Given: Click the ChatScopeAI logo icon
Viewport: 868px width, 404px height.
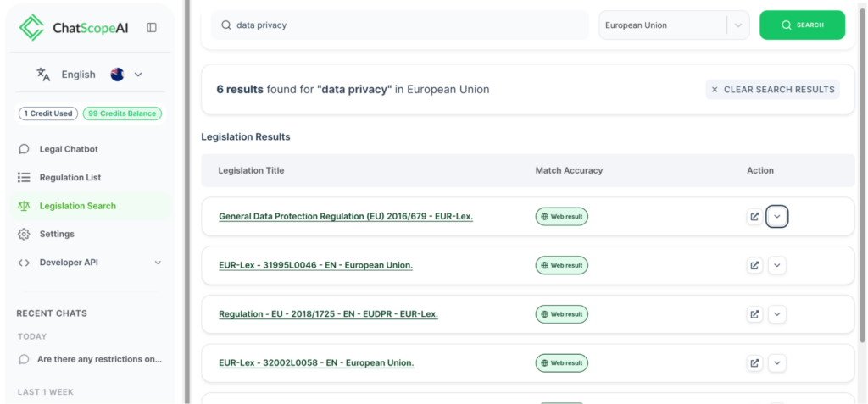Looking at the screenshot, I should coord(31,28).
